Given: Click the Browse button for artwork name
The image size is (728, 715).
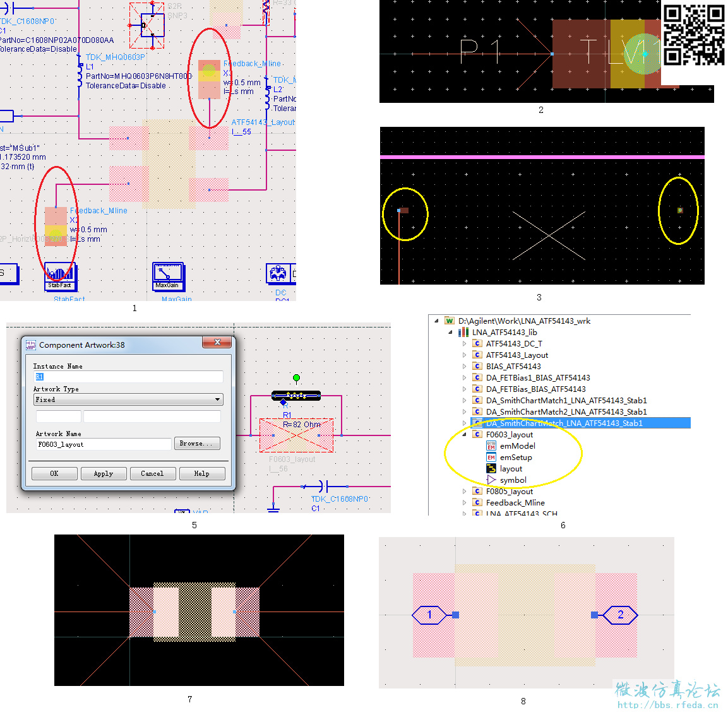Looking at the screenshot, I should pos(197,444).
